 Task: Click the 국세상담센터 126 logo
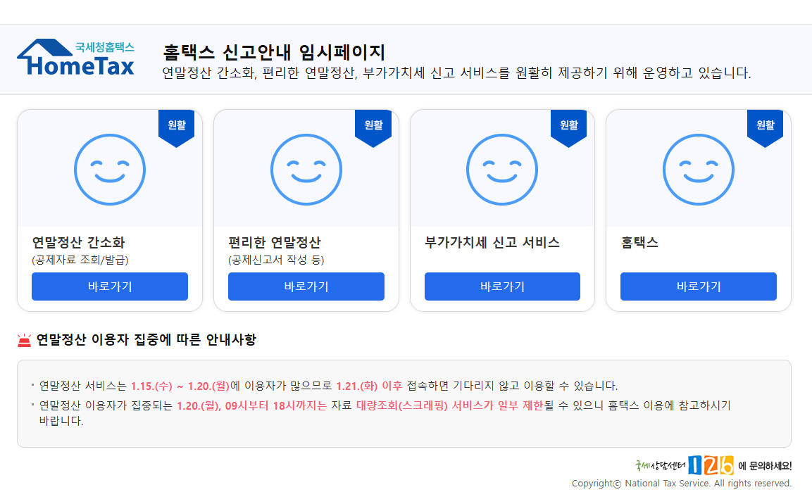(685, 465)
